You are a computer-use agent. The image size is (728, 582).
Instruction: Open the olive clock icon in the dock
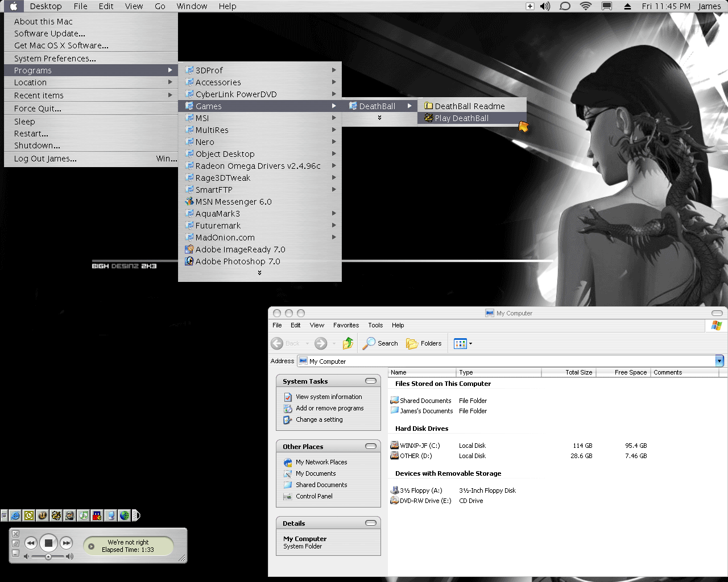click(29, 516)
